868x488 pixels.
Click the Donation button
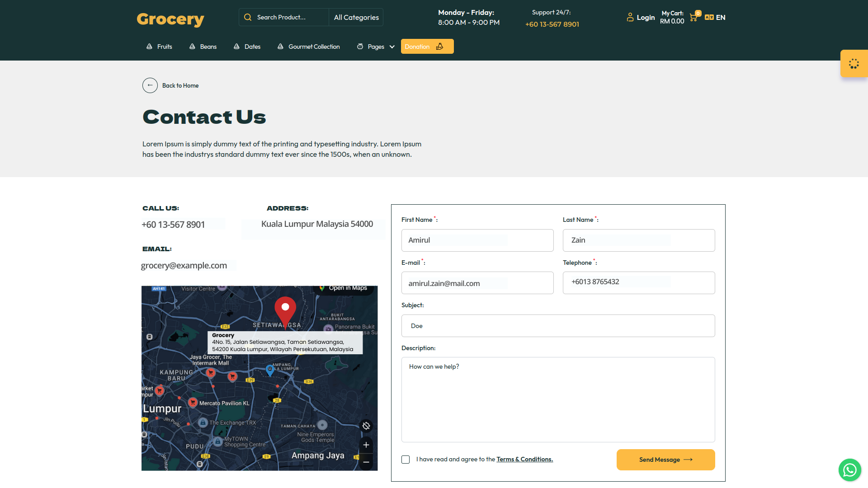click(x=427, y=47)
